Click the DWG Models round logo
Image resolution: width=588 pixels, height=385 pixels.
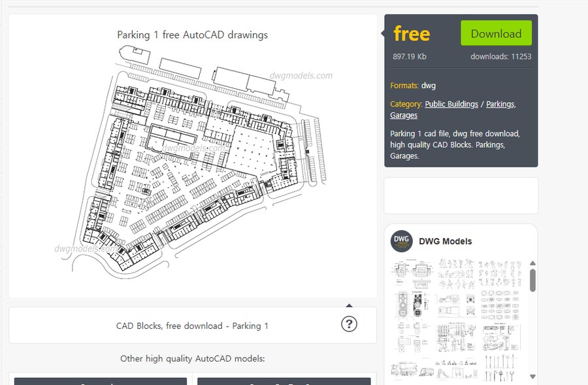click(x=402, y=241)
